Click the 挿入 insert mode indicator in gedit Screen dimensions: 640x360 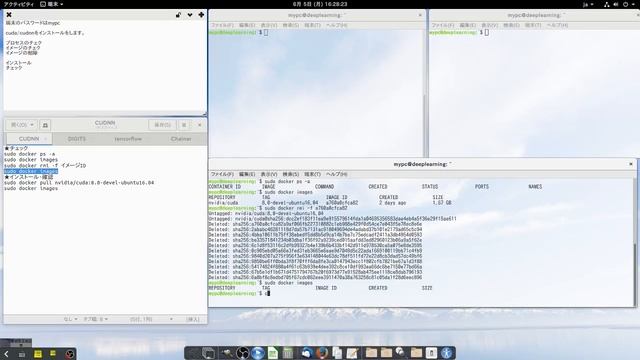(193, 319)
